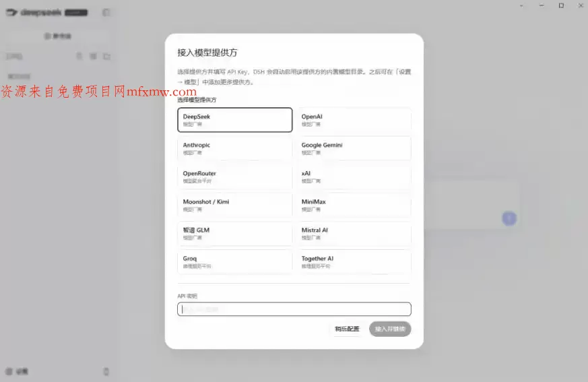Image resolution: width=588 pixels, height=382 pixels.
Task: Choose the OpenRouter aggregation platform
Action: pos(235,177)
